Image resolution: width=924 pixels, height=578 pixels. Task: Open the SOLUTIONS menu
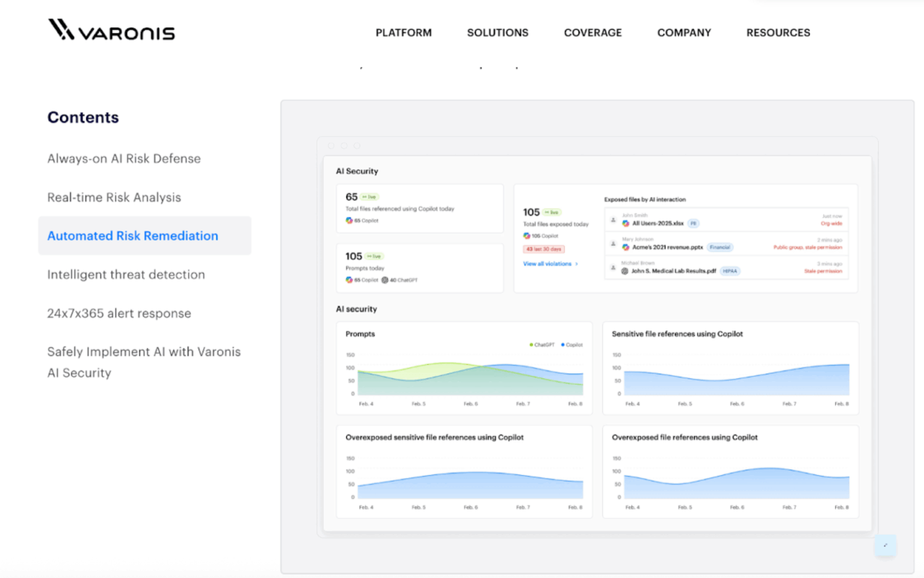pos(497,33)
